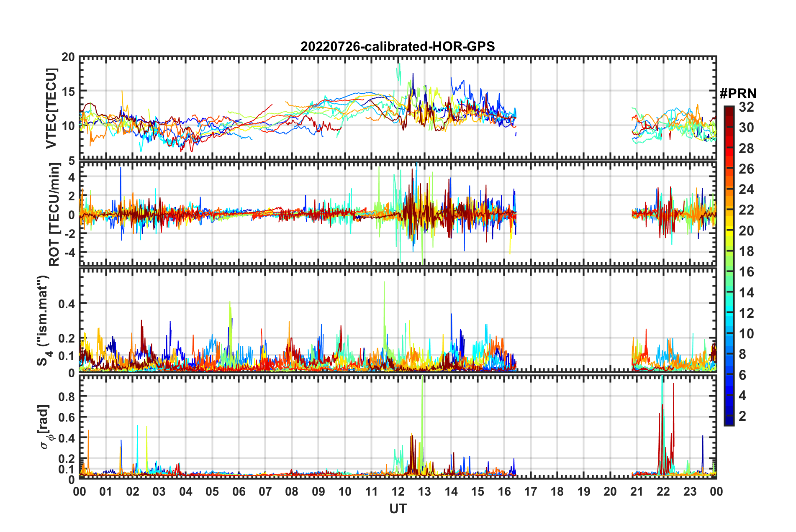This screenshot has height=532, width=796.
Task: Select the #PRN colorbar title
Action: pyautogui.click(x=738, y=94)
